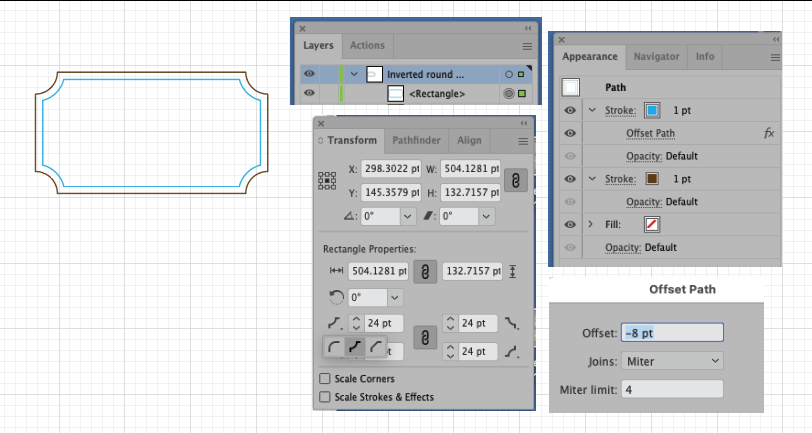Select the round corner type

coord(334,347)
